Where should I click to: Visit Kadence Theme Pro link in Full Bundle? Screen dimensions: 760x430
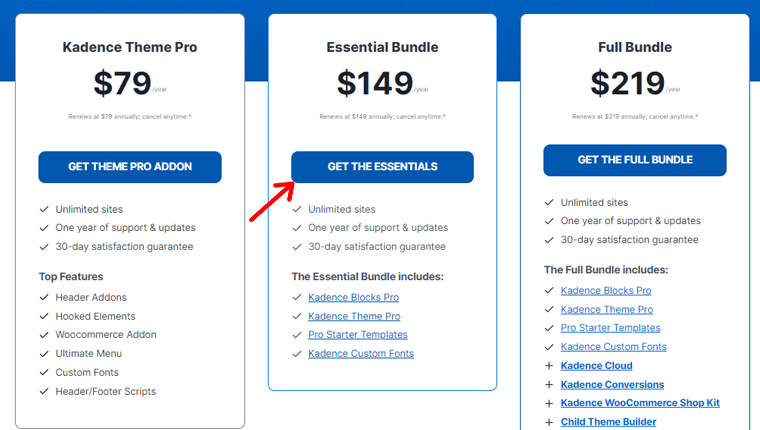coord(606,310)
